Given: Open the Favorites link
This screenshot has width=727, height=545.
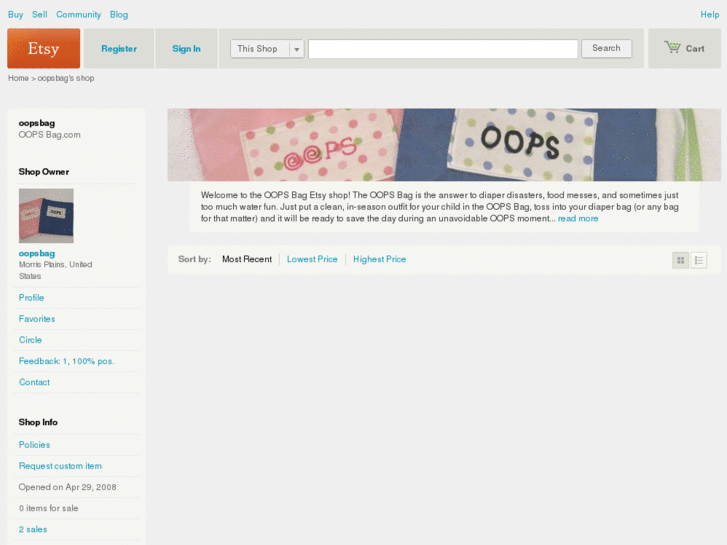Looking at the screenshot, I should point(37,319).
